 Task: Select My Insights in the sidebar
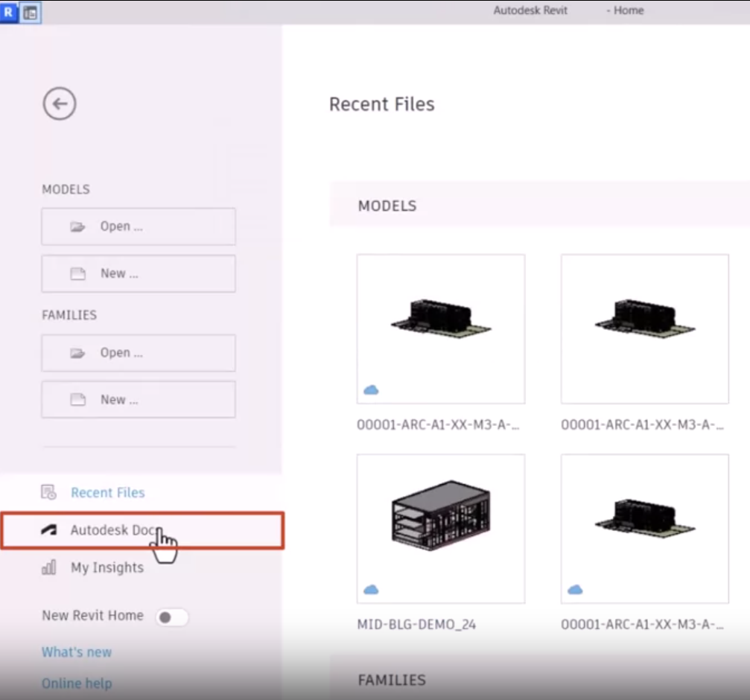pyautogui.click(x=93, y=567)
